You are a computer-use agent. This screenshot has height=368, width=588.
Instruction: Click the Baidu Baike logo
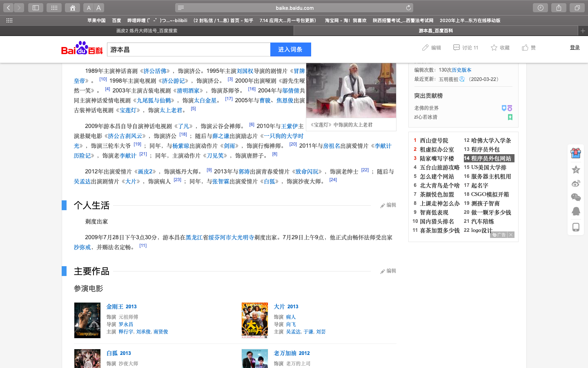(82, 48)
